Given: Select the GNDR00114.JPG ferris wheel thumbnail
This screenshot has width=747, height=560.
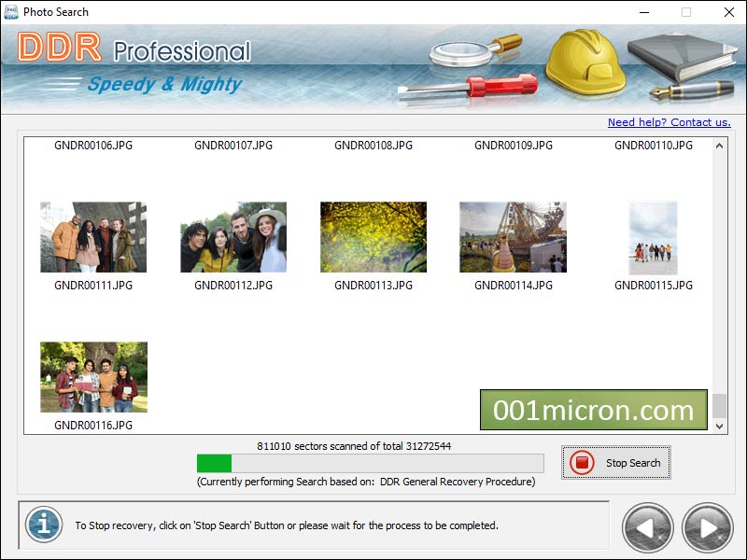Looking at the screenshot, I should 513,237.
